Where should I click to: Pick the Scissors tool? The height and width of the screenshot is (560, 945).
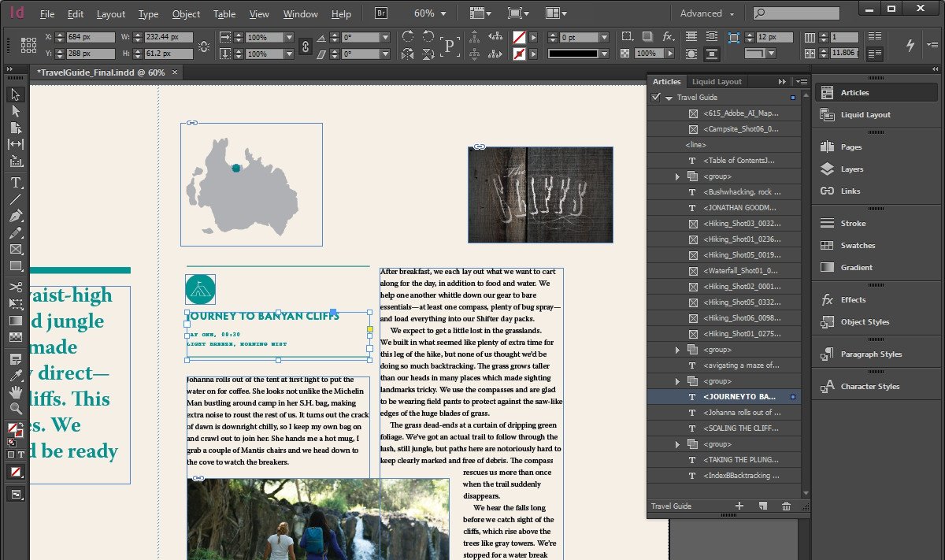coord(16,287)
